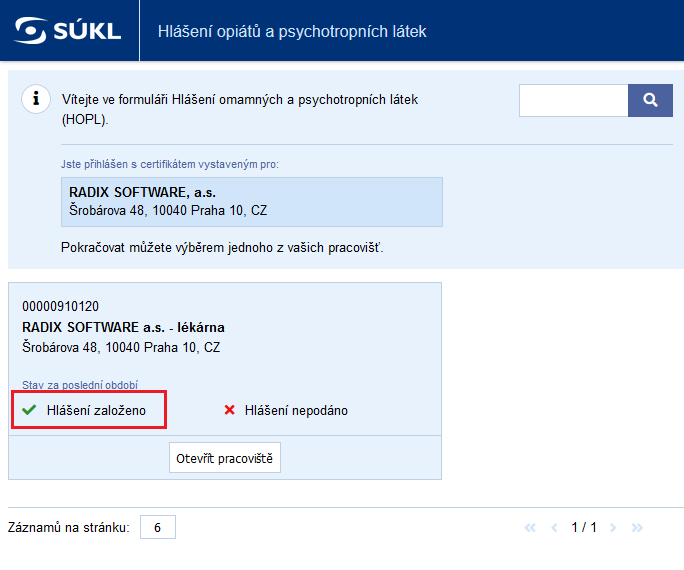
Task: Click the RADIX SOFTWARE a.s. - lékárna workplace name
Action: (x=123, y=327)
